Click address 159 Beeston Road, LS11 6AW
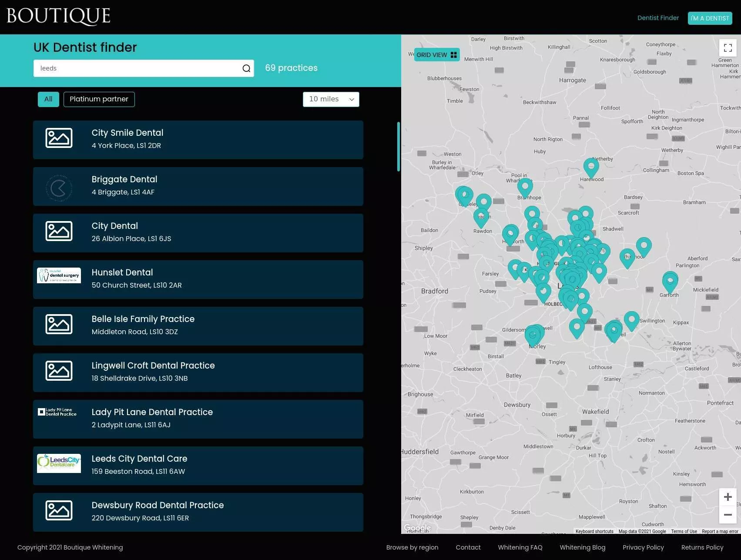The image size is (741, 560). [138, 471]
